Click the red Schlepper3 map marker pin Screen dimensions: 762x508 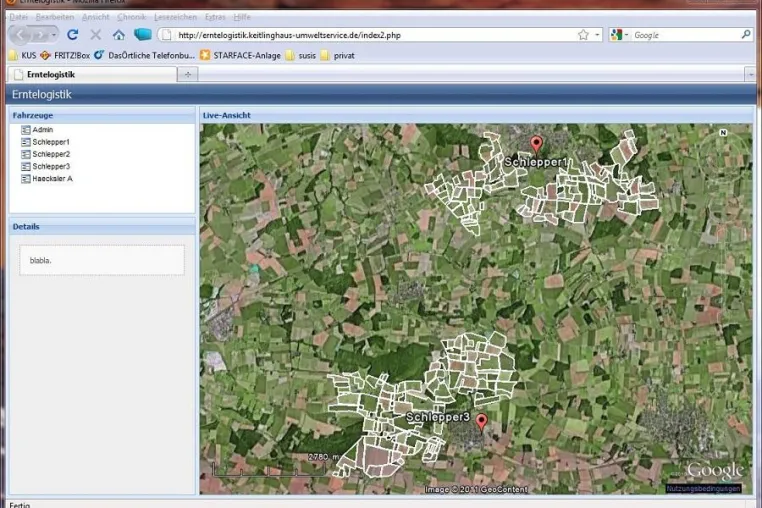pyautogui.click(x=481, y=422)
